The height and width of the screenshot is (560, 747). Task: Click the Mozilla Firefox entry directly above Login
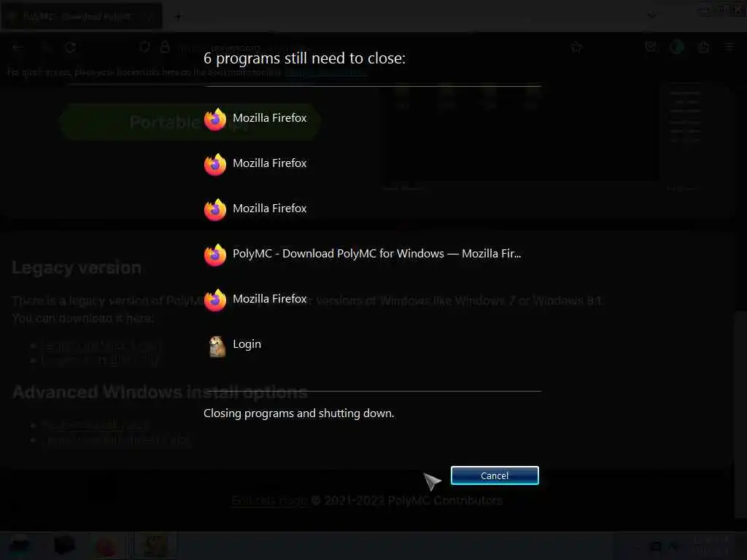pos(255,300)
